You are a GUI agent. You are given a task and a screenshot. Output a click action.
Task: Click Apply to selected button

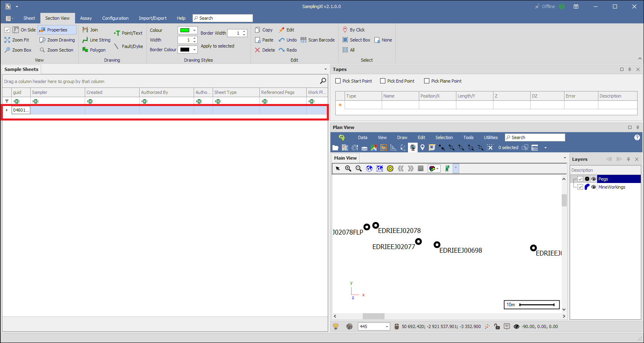[x=217, y=46]
